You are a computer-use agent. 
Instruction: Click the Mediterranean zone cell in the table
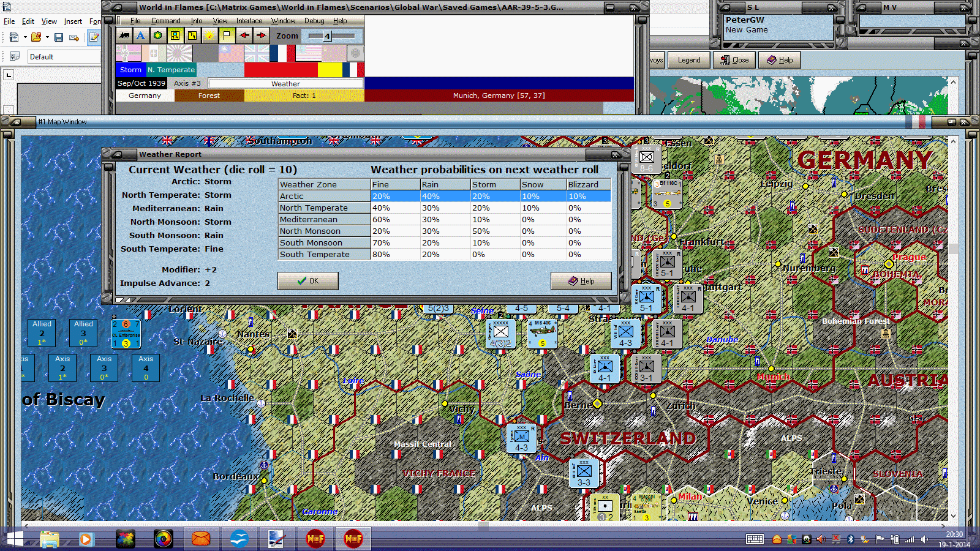tap(325, 220)
